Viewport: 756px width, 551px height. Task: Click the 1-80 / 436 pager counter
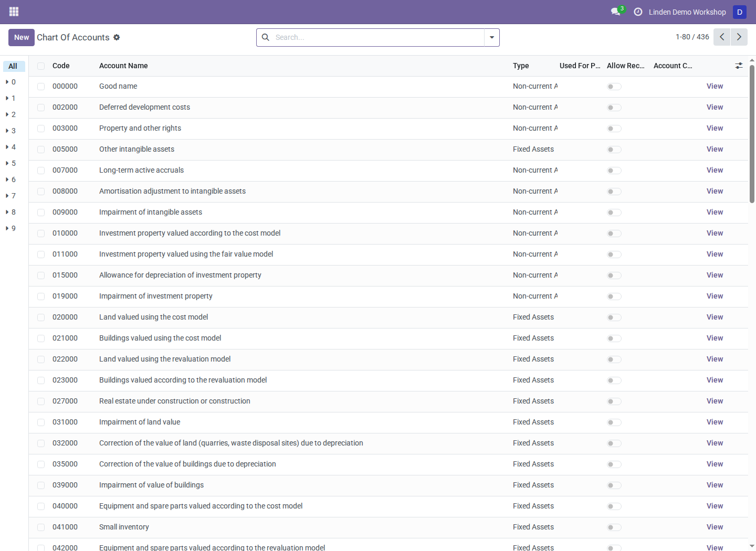click(692, 37)
